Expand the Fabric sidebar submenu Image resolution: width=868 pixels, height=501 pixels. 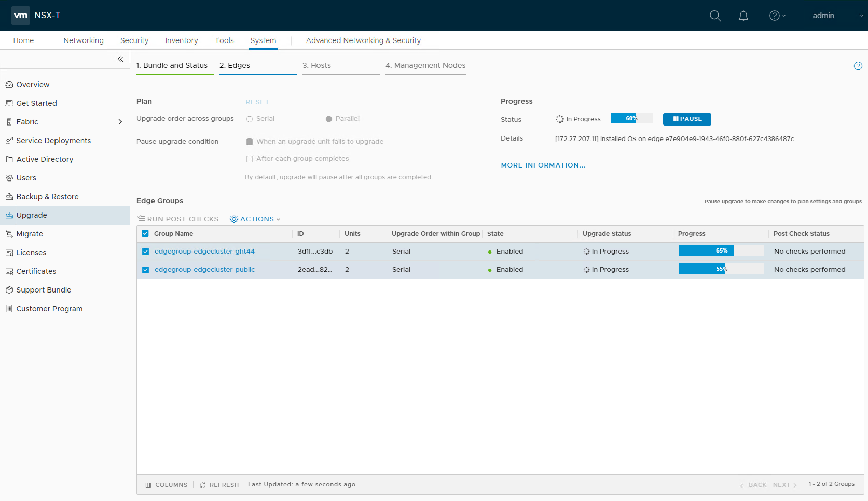[120, 122]
